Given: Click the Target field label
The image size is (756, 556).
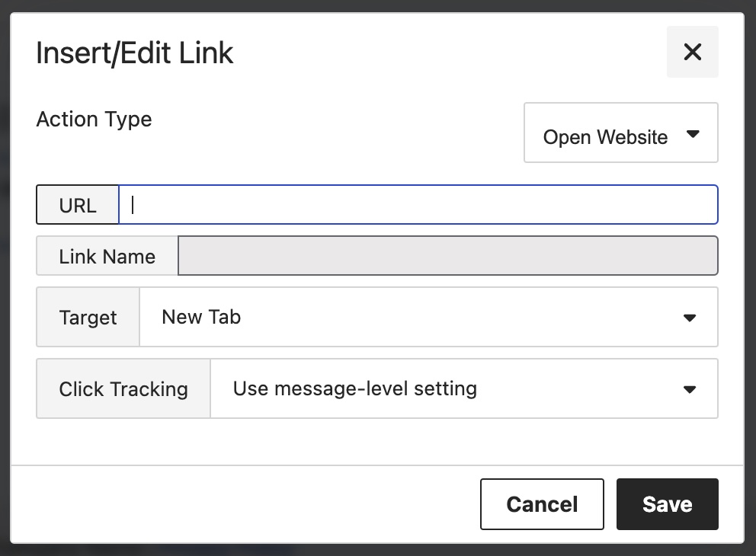Looking at the screenshot, I should (x=88, y=318).
